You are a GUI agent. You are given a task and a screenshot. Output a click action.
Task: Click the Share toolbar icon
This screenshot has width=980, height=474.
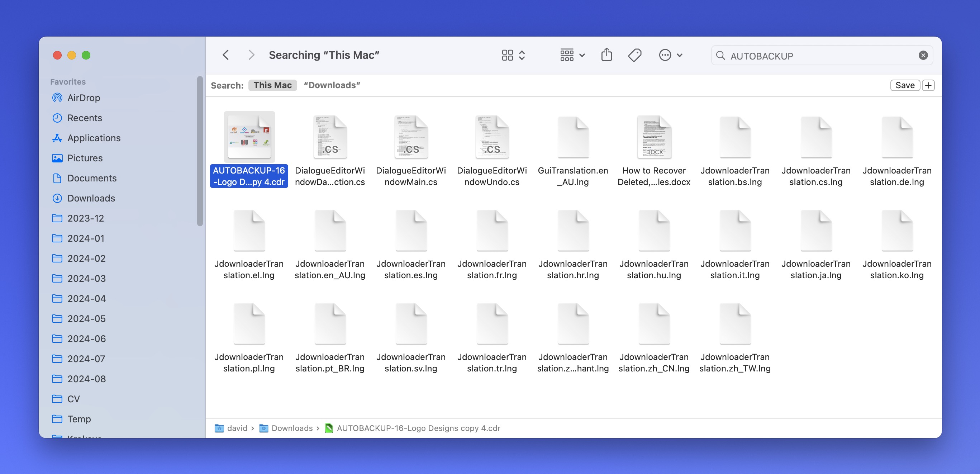pyautogui.click(x=606, y=55)
